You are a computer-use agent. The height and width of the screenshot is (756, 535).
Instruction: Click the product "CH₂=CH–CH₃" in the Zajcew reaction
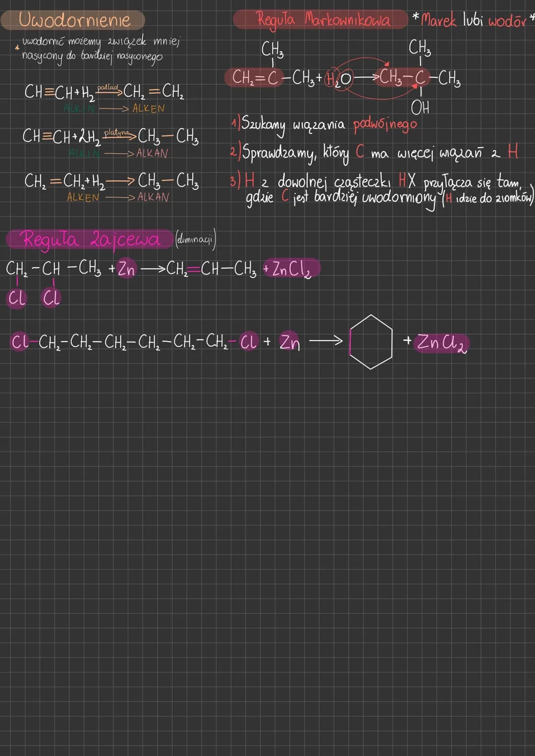coord(212,269)
